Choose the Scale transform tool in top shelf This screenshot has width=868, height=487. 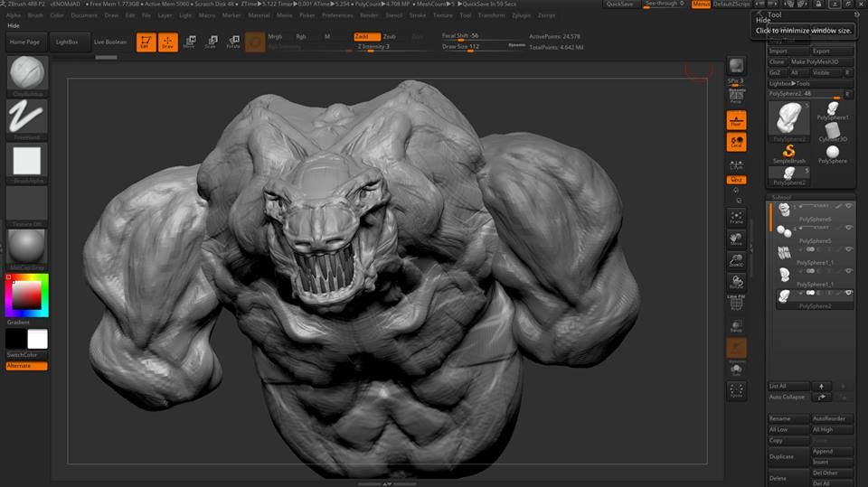(x=211, y=42)
